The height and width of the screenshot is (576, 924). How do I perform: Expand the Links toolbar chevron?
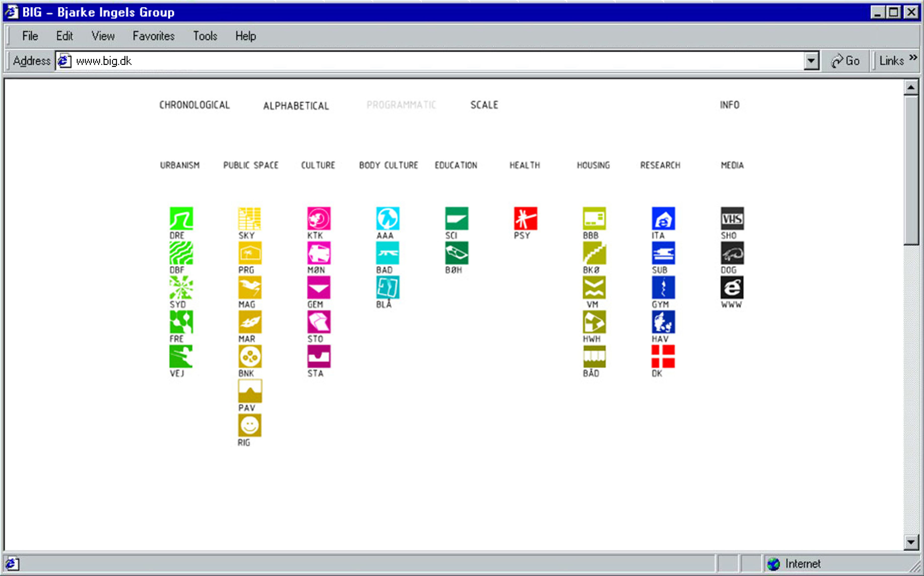click(x=913, y=58)
